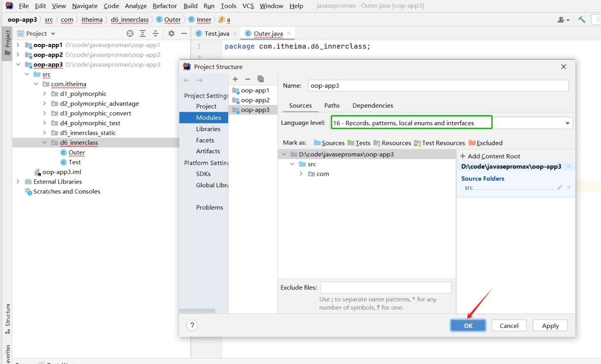601x364 pixels.
Task: Expand oop-app1 module in project tree
Action: pos(18,45)
